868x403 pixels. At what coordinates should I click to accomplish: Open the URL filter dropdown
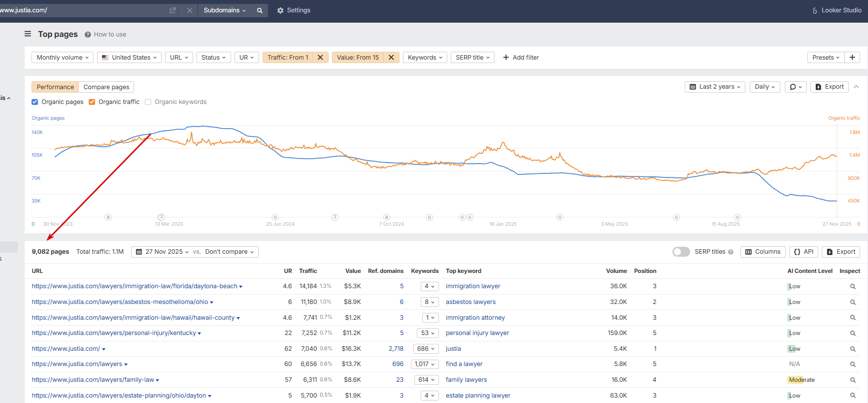[179, 58]
